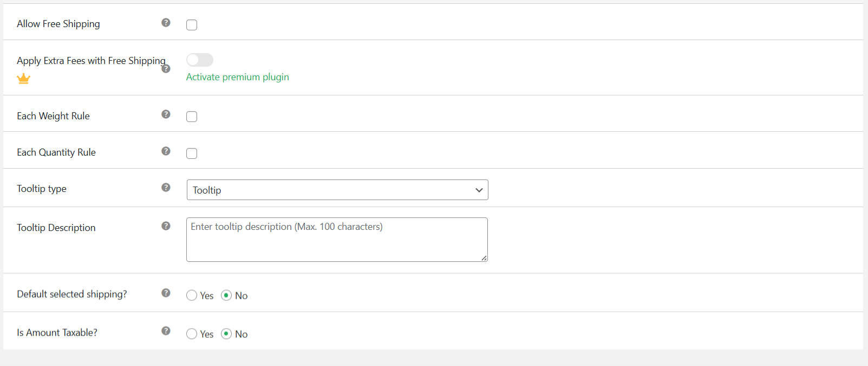Click the Is Amount Taxable help icon

click(x=166, y=331)
